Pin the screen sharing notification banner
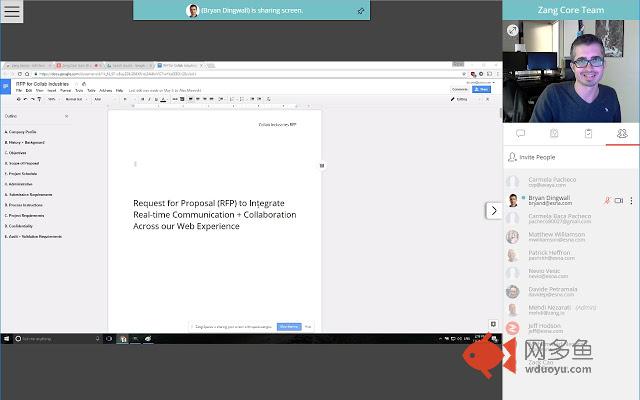Screen dimensions: 640x400 tap(360, 10)
